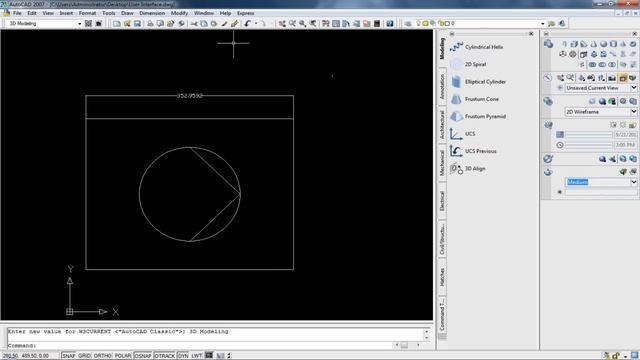Expand the layer list dropdown arrow
The height and width of the screenshot is (360, 640).
[542, 24]
